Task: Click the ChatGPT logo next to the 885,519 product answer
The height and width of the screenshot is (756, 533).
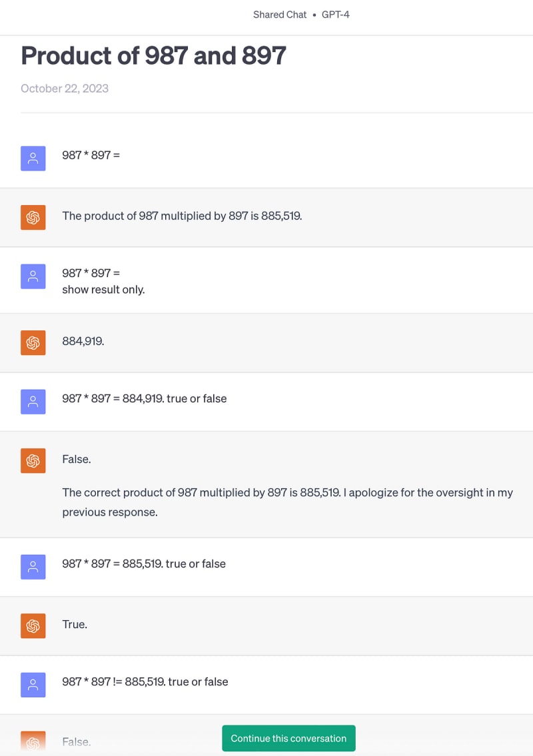Action: [33, 217]
